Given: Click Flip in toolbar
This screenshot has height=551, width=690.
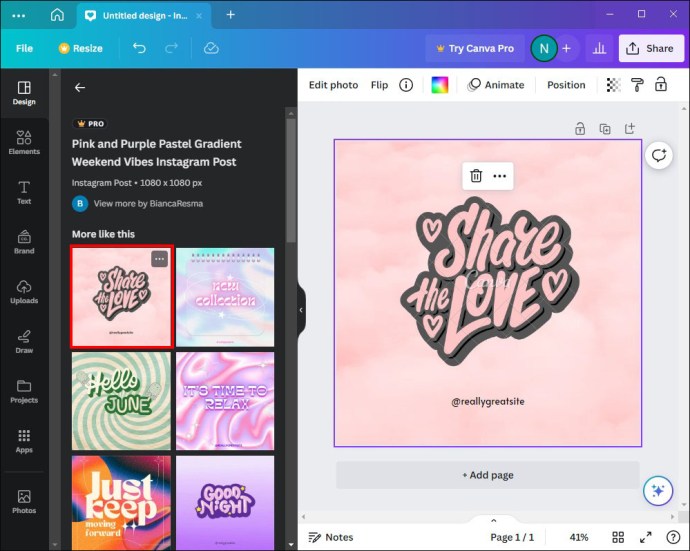Looking at the screenshot, I should 379,85.
